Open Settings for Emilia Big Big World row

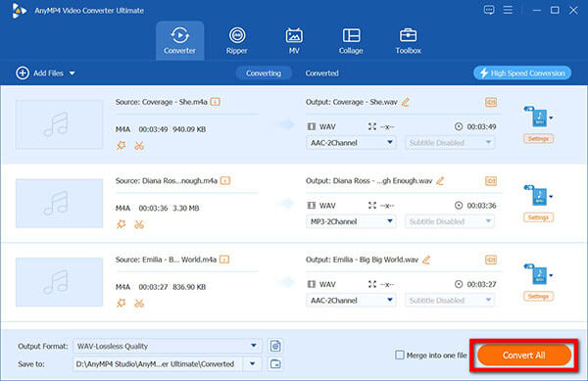538,297
